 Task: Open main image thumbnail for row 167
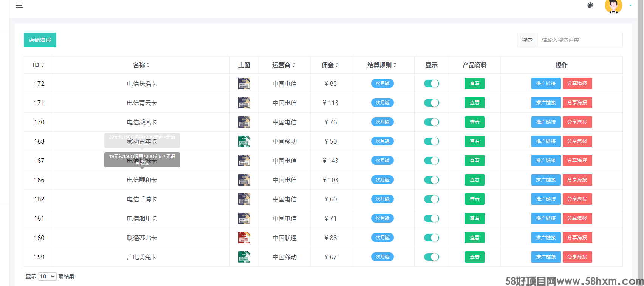(x=244, y=161)
